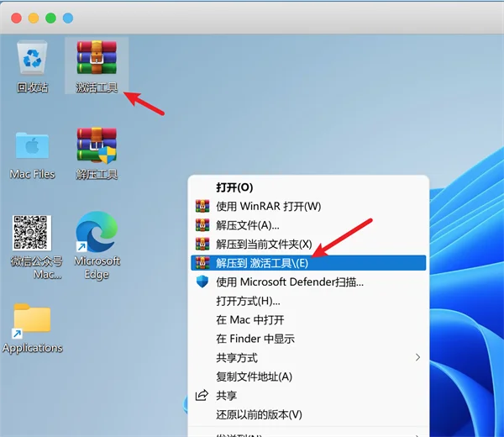Viewport: 504px width, 437px height.
Task: Select the 激活工具 archive on desktop
Action: tap(97, 66)
